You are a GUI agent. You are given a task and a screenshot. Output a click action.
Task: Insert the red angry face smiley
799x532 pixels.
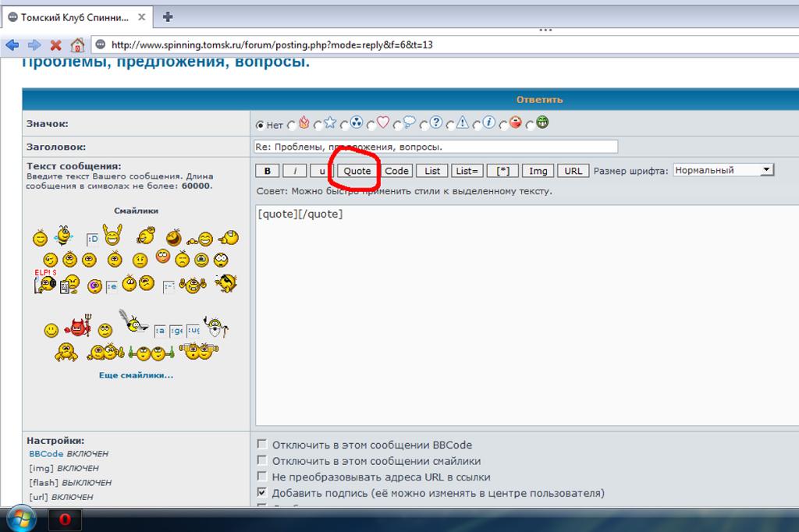point(163,256)
